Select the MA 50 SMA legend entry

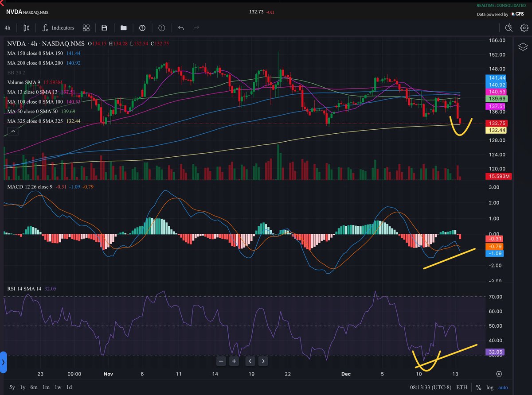41,112
